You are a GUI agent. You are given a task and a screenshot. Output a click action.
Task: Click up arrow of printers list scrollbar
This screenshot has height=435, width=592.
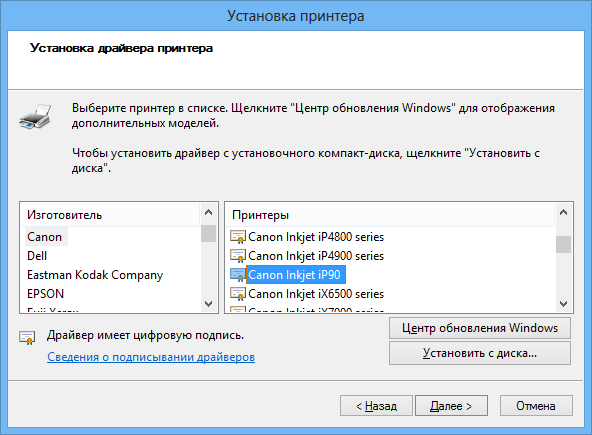pos(563,213)
